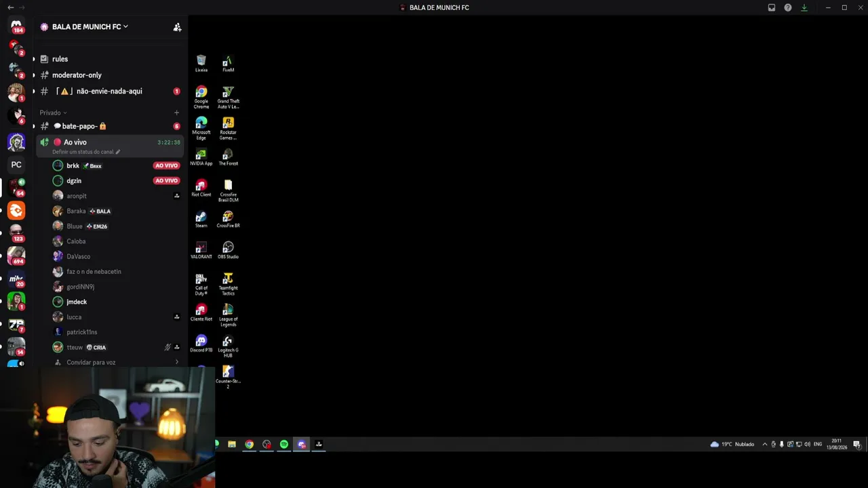Watch brkk's AO VIVO stream badge

(x=166, y=166)
